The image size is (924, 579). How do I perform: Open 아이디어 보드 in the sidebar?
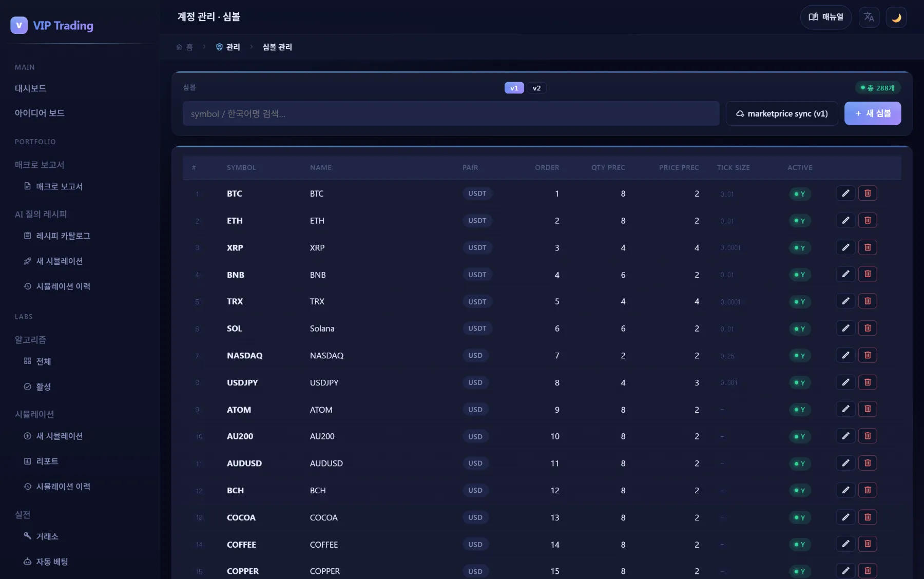(40, 113)
